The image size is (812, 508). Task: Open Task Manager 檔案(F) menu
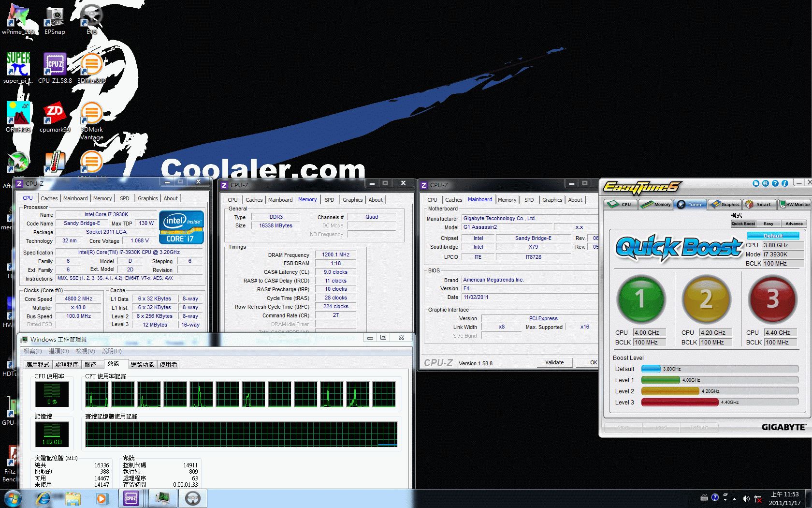coord(33,351)
